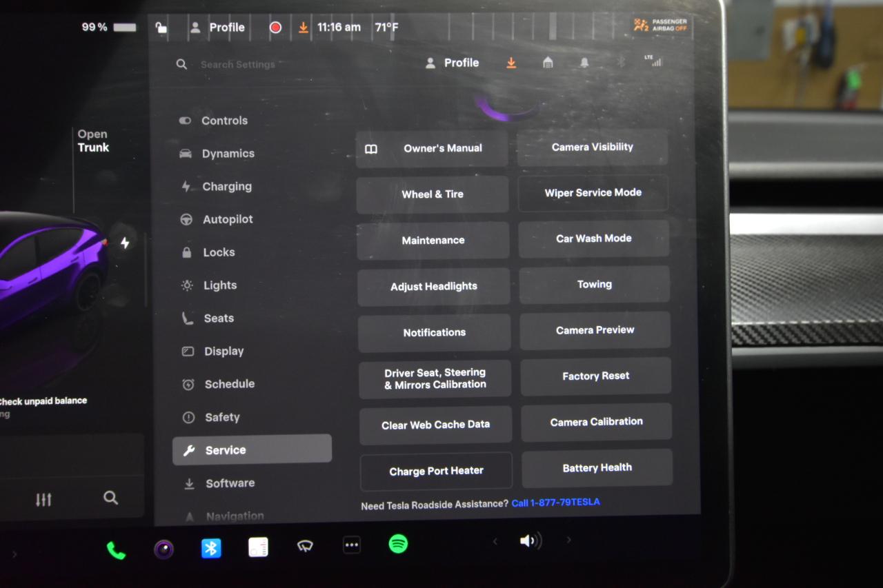The image size is (883, 588).
Task: Enable Wiper Service Mode
Action: coord(593,193)
